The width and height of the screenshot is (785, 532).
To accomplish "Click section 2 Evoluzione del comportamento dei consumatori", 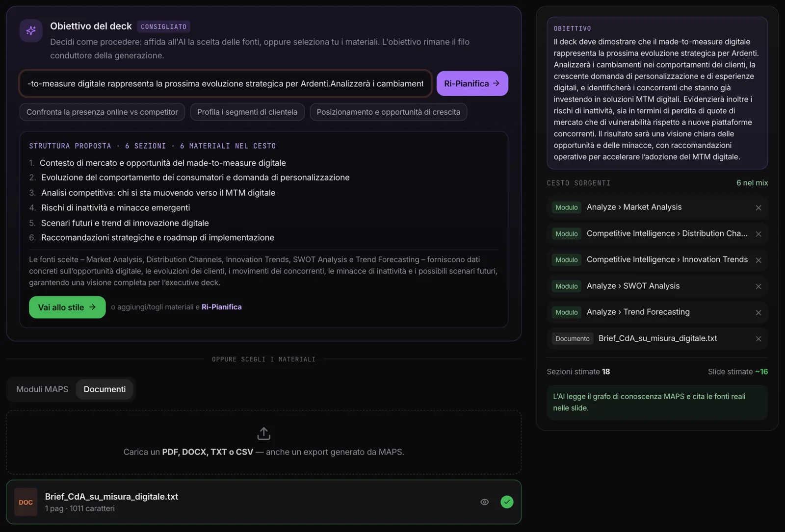I will pos(189,177).
